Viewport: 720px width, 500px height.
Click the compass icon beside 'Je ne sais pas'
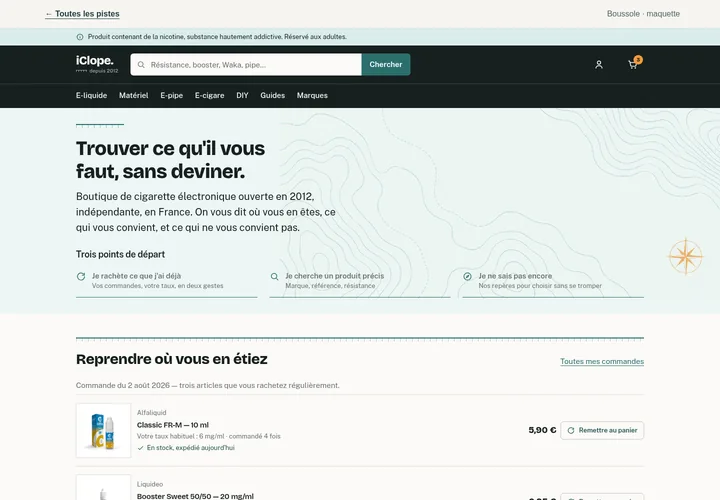click(467, 276)
